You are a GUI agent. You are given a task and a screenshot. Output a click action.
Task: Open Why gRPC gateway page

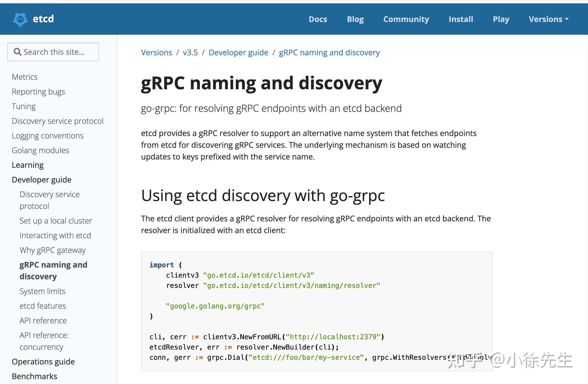pyautogui.click(x=53, y=250)
